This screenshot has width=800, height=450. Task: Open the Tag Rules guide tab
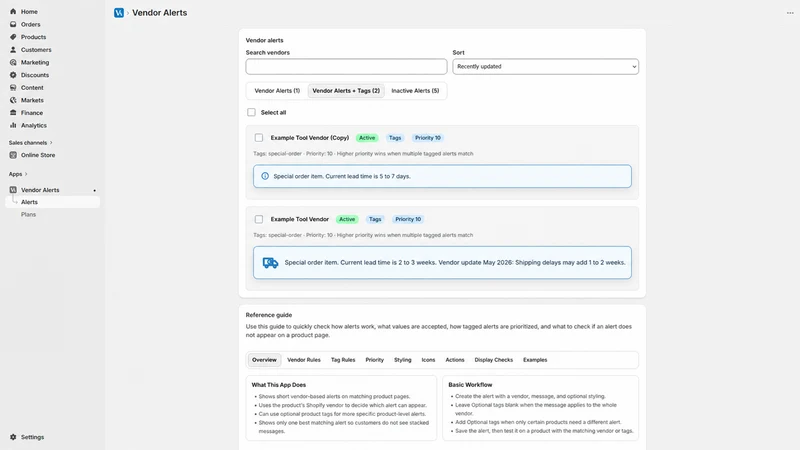pos(343,360)
